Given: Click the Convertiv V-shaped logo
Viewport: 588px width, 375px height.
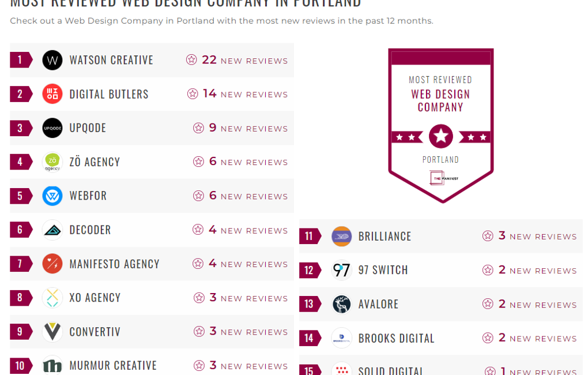Looking at the screenshot, I should click(52, 332).
